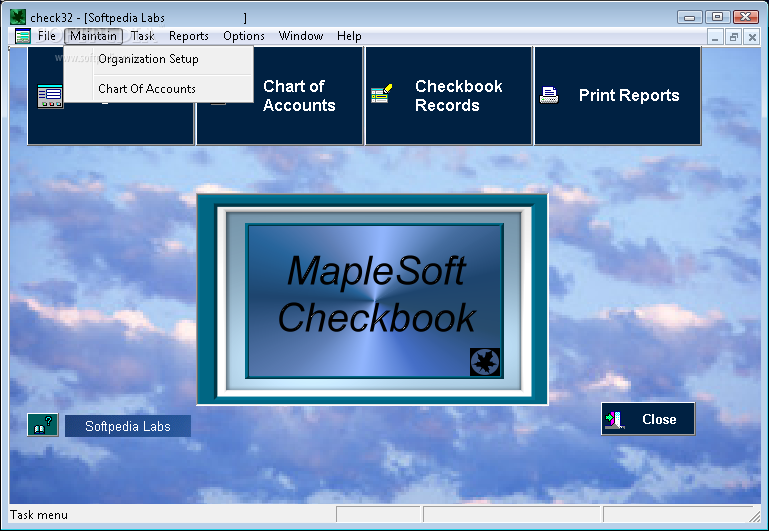Screen dimensions: 769x531
Task: Open the Print Reports tile
Action: (x=617, y=96)
